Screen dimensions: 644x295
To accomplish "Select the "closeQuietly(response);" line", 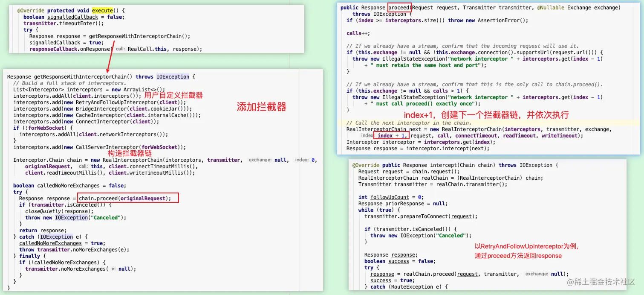I will pos(59,211).
